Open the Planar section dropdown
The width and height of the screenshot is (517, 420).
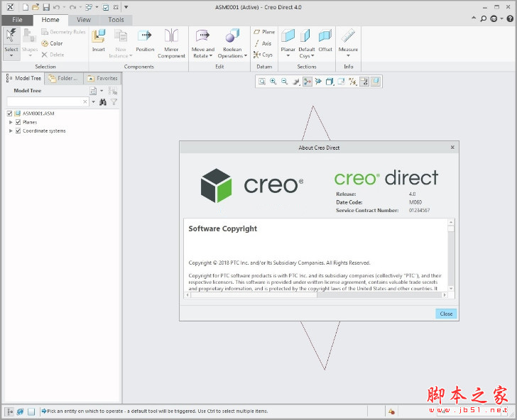[x=288, y=55]
